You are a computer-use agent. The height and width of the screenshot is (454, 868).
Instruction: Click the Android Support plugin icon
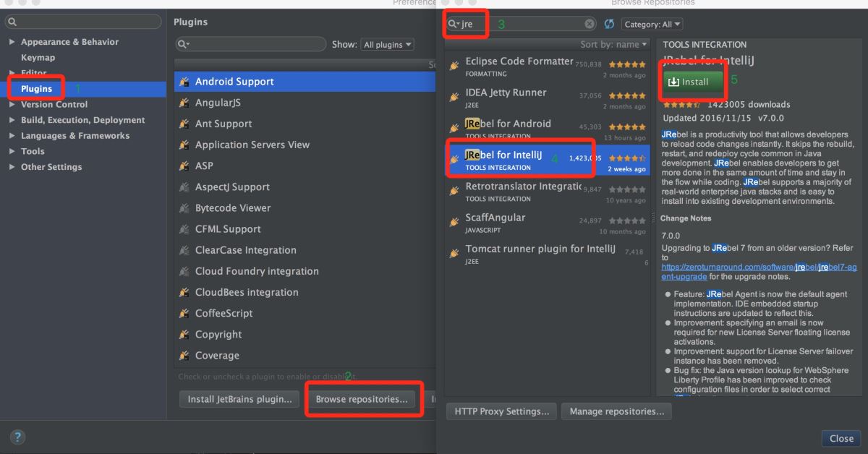184,82
